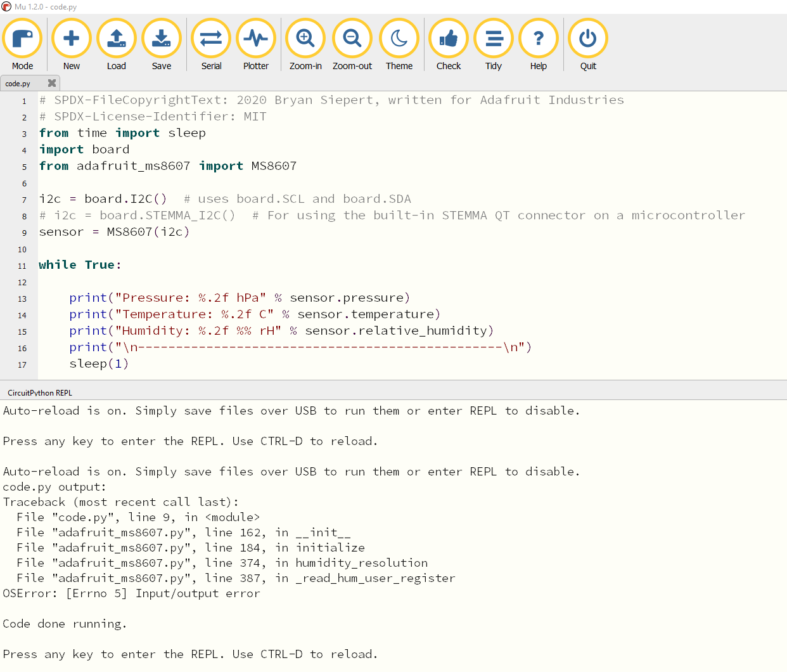Open the Mode selector in toolbar
The image size is (787, 672).
point(22,39)
